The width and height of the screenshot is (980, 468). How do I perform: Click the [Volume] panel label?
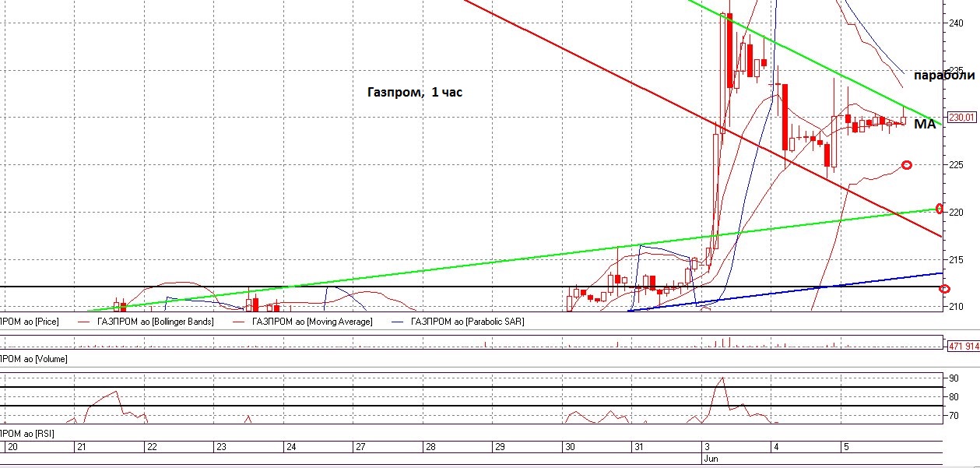33,359
